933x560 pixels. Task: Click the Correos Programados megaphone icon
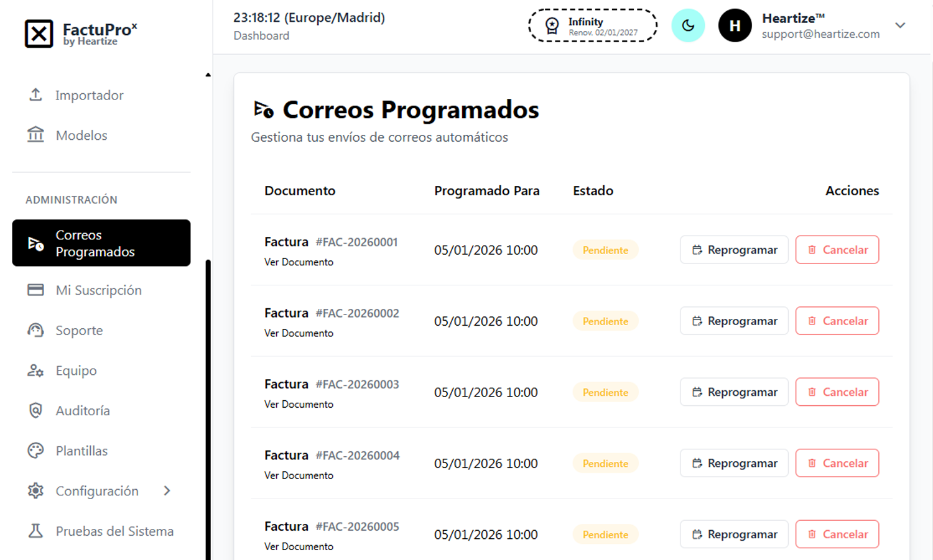pos(35,243)
